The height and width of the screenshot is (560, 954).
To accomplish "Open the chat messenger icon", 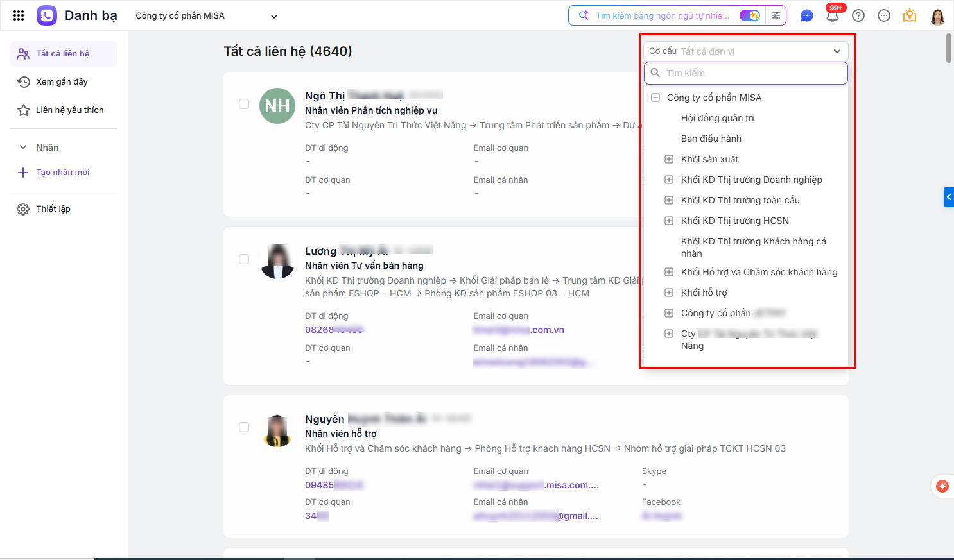I will tap(807, 15).
